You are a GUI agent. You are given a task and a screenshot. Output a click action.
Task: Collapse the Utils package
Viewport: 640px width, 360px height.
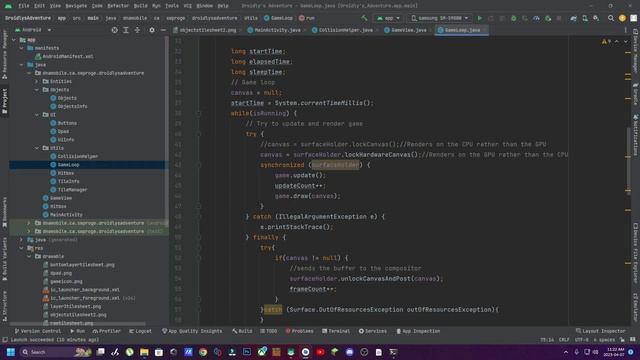click(x=37, y=148)
